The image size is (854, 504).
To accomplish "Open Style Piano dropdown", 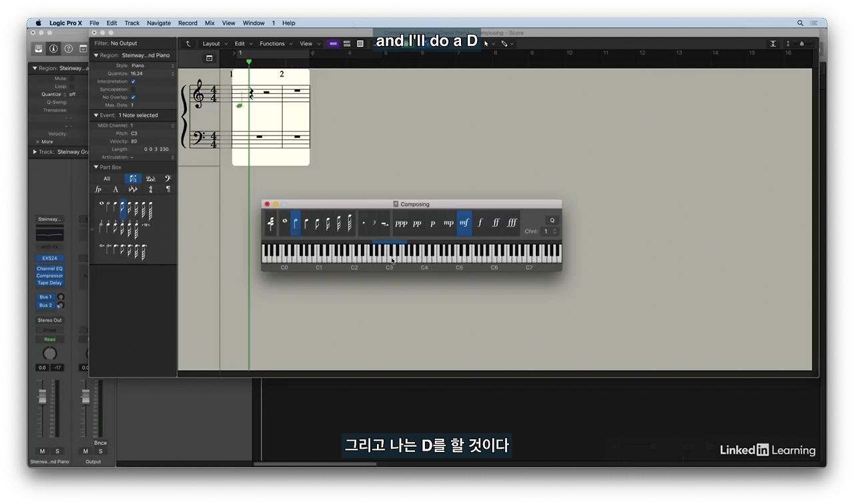I will 152,65.
